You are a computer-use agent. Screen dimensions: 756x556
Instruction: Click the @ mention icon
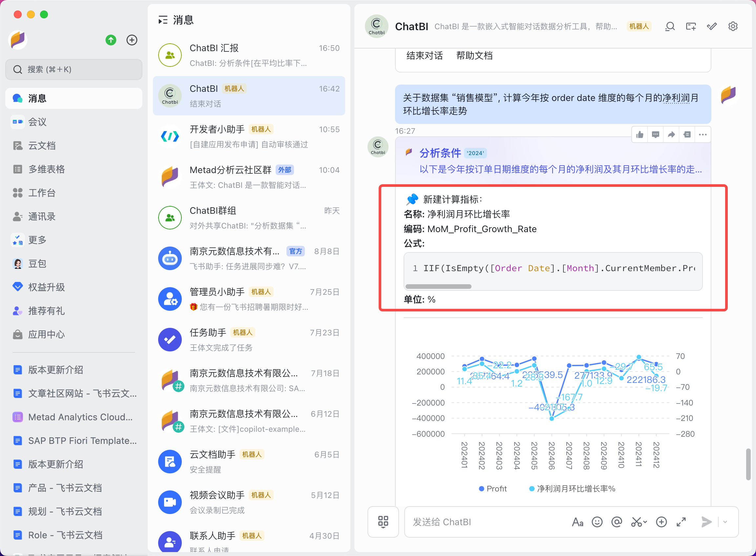(x=617, y=522)
